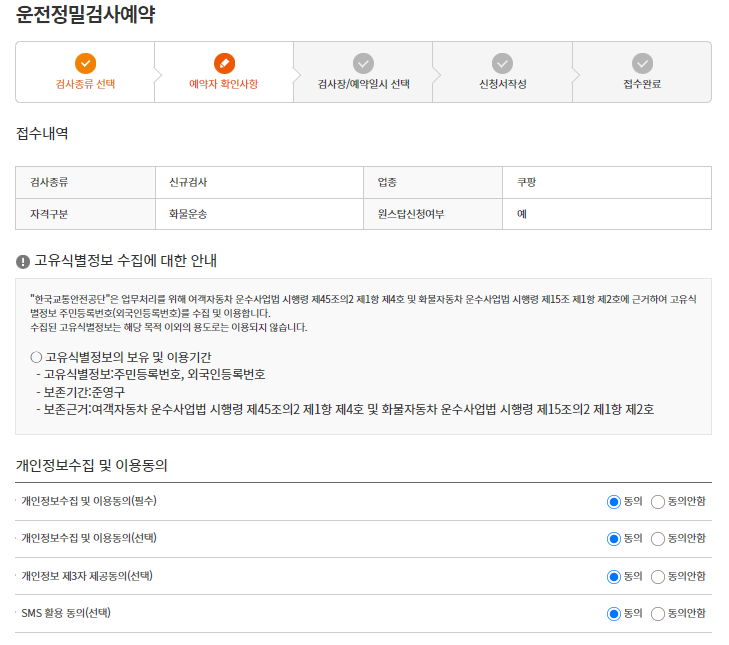This screenshot has height=645, width=729.
Task: Go to the 신청서작성 step
Action: 502,72
